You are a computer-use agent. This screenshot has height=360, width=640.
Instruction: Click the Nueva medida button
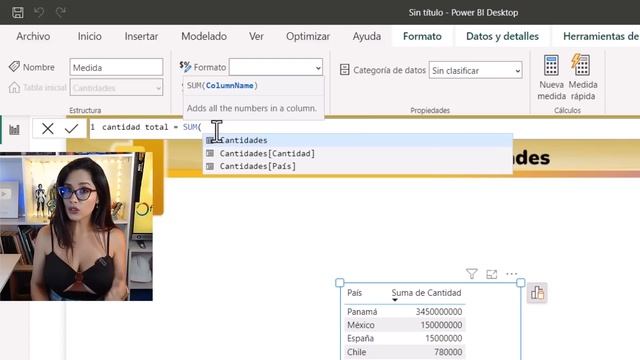click(551, 77)
